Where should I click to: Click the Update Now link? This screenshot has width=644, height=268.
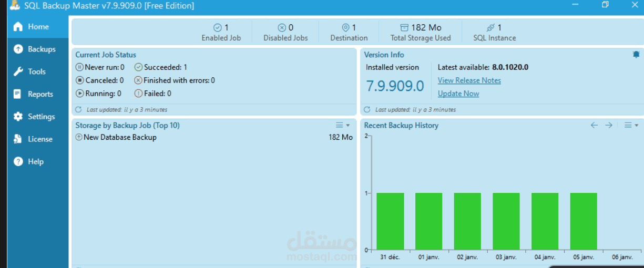pyautogui.click(x=458, y=94)
